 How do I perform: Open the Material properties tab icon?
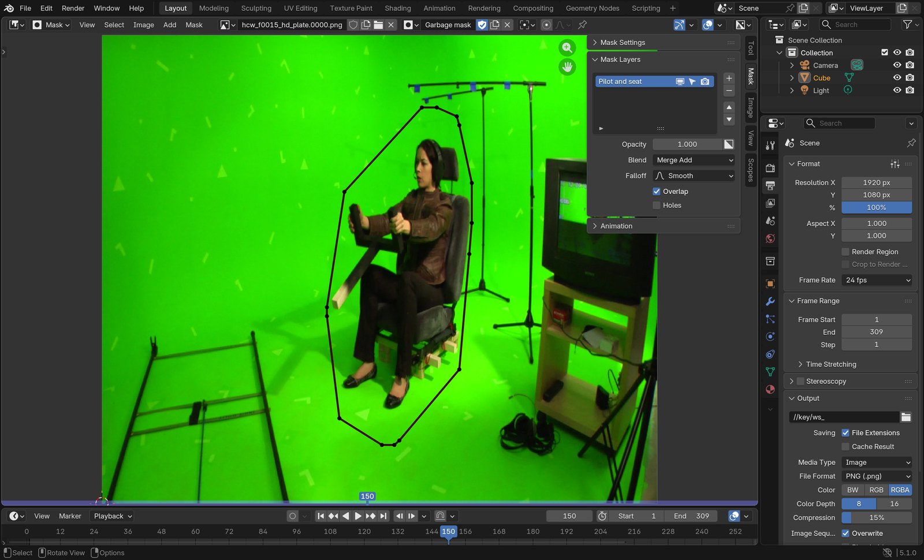tap(770, 389)
